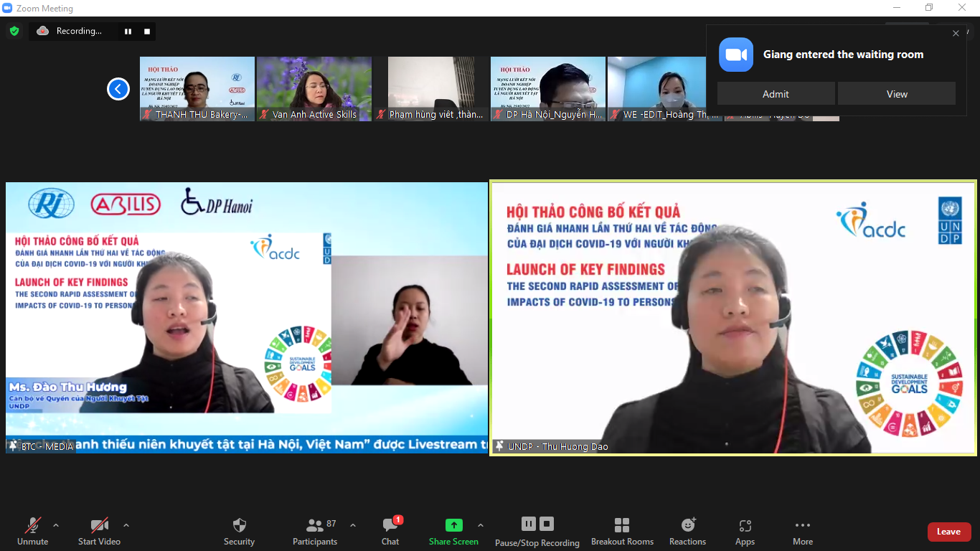Select THANH THU Bakery participant thumbnail

point(197,89)
